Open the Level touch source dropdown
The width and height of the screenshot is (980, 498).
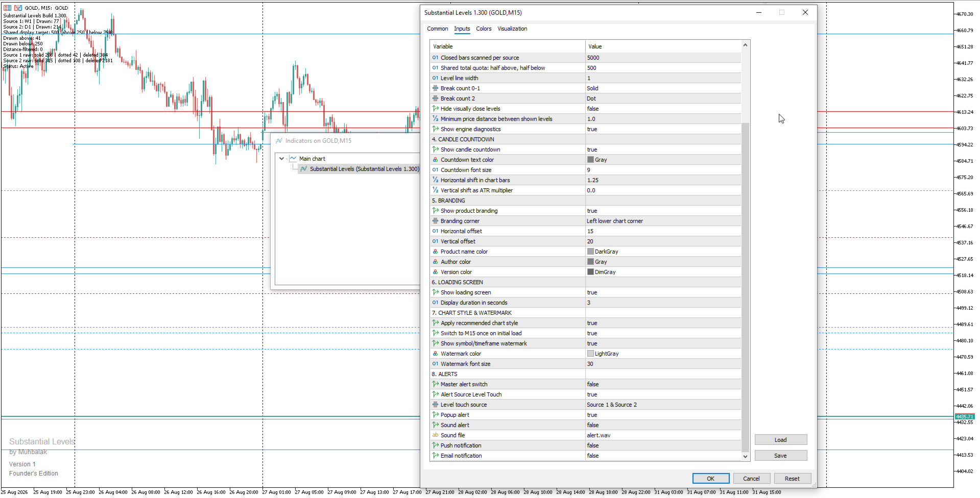pyautogui.click(x=663, y=405)
